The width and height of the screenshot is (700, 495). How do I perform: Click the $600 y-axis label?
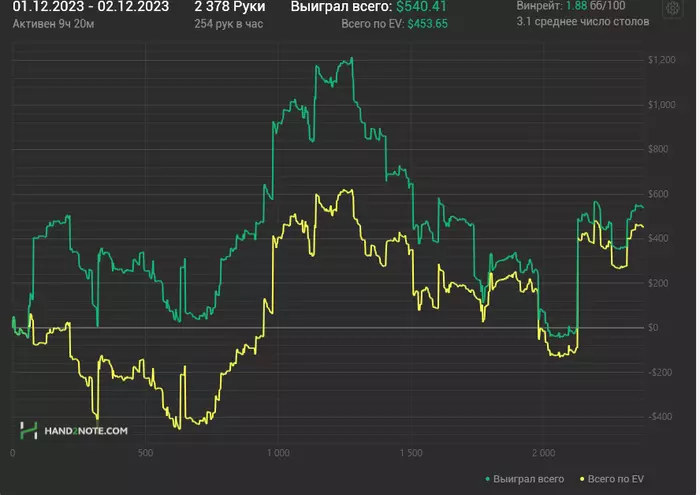click(658, 194)
